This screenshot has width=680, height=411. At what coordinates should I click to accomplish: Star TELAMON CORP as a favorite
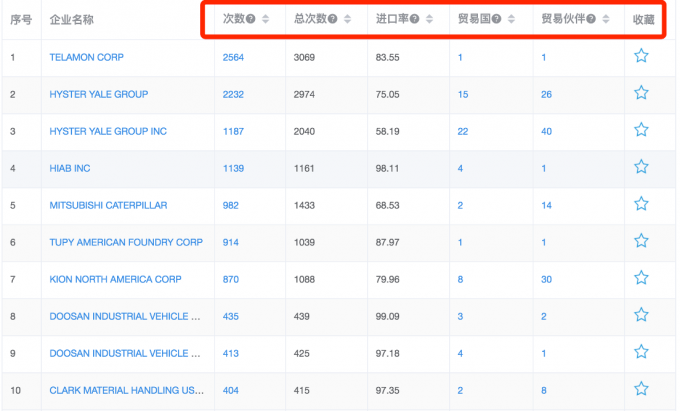(641, 56)
